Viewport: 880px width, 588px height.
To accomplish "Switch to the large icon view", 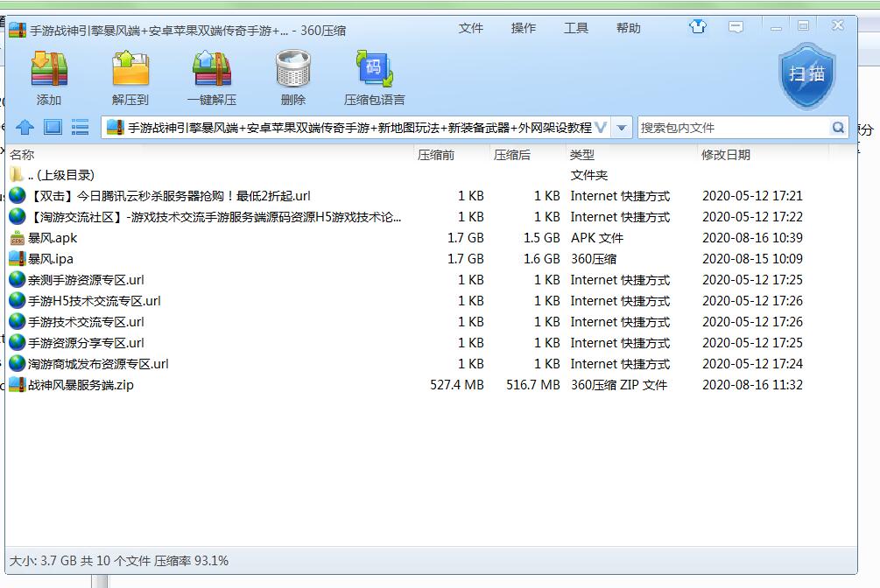I will (53, 128).
